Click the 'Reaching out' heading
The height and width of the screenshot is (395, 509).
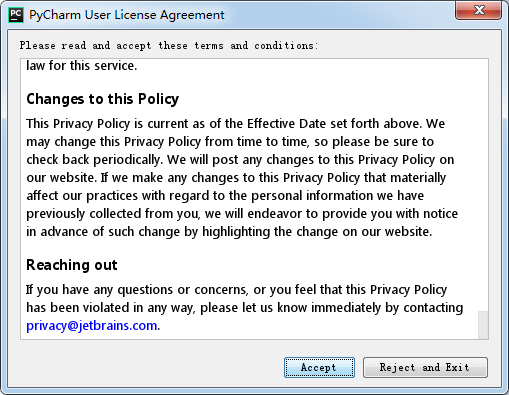point(72,265)
